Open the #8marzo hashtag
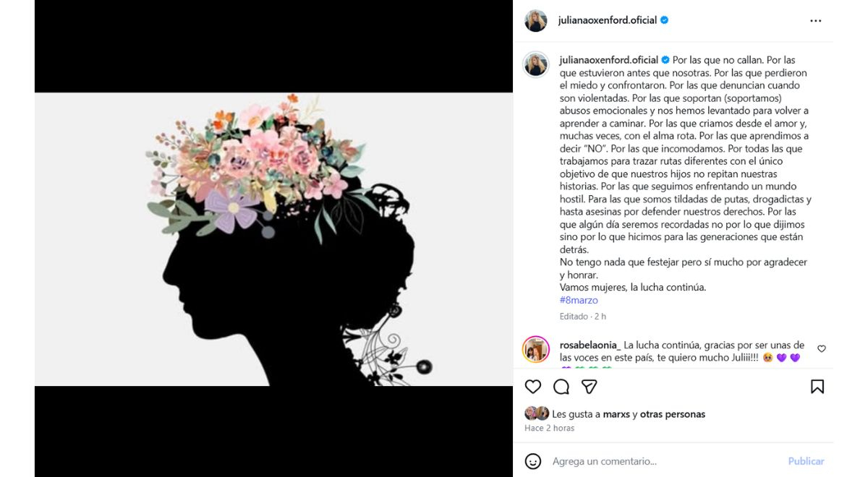 tap(579, 300)
